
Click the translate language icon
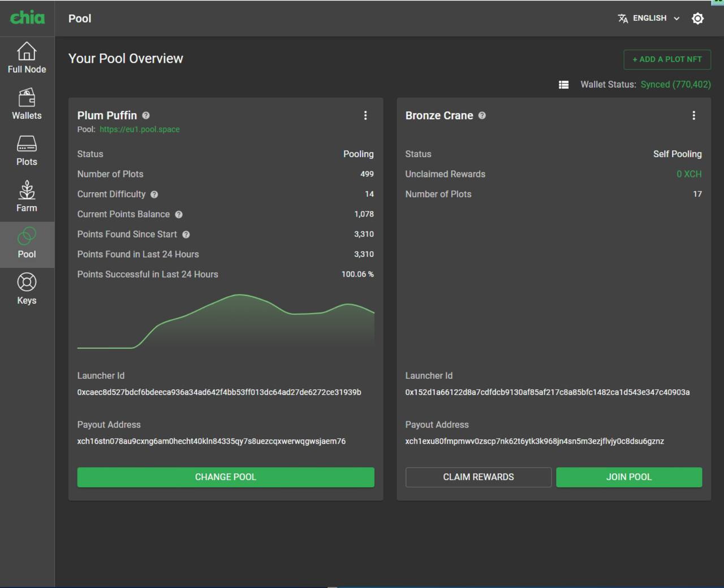623,18
